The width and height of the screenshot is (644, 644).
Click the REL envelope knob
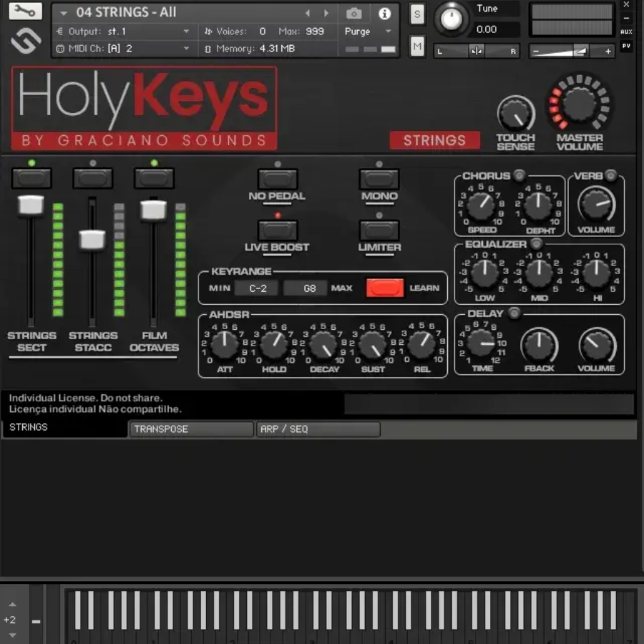(x=421, y=345)
